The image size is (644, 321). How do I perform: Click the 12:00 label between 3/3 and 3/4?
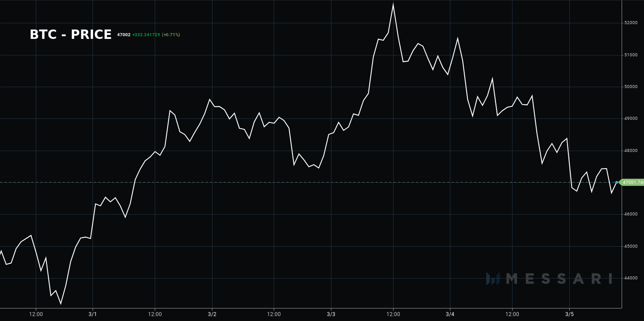[393, 314]
